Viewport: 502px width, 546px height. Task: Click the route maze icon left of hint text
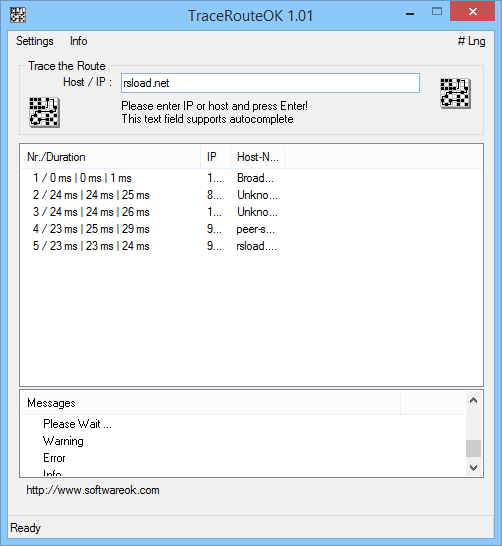[44, 112]
